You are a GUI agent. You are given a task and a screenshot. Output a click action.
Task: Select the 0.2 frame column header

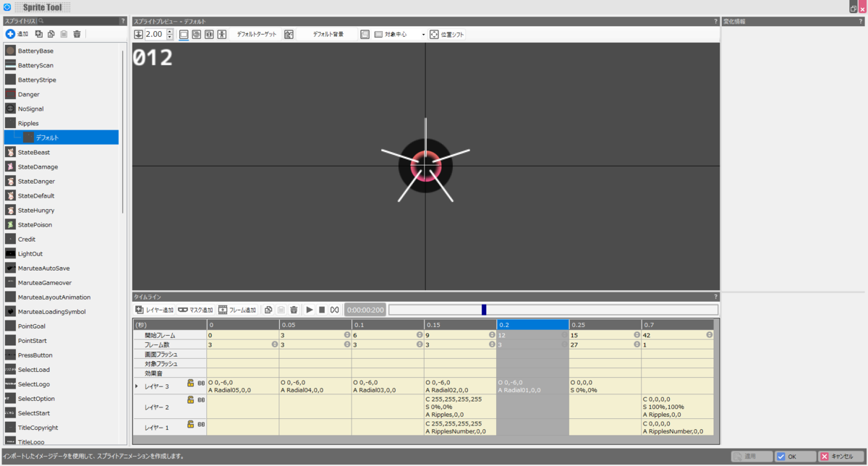coord(532,325)
